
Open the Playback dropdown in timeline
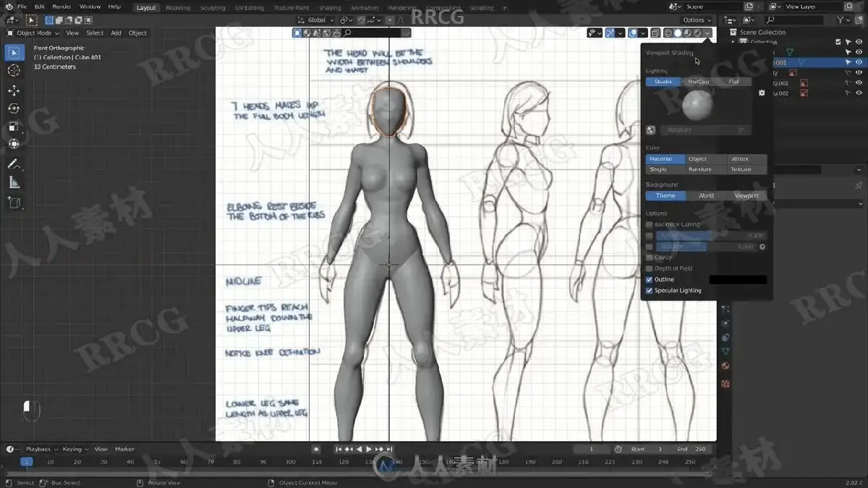tap(41, 449)
